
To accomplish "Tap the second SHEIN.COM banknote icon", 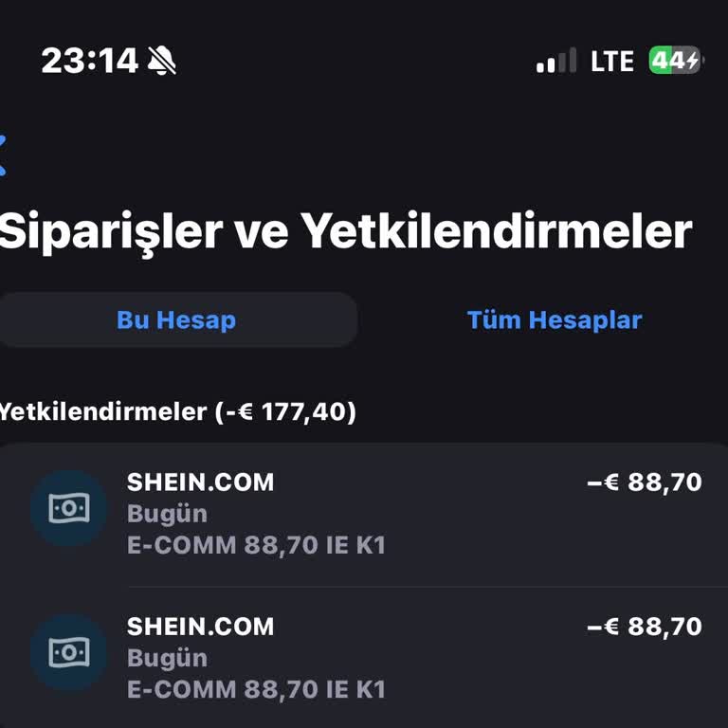I will pyautogui.click(x=68, y=652).
